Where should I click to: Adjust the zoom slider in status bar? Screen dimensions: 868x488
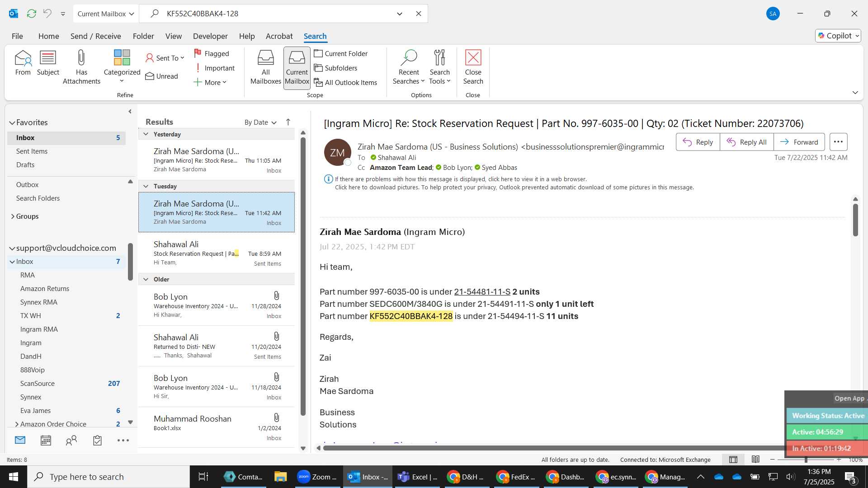806,460
